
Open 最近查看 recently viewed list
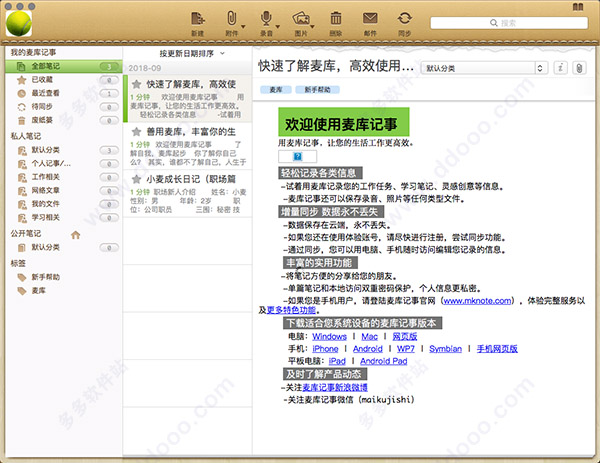coord(64,93)
